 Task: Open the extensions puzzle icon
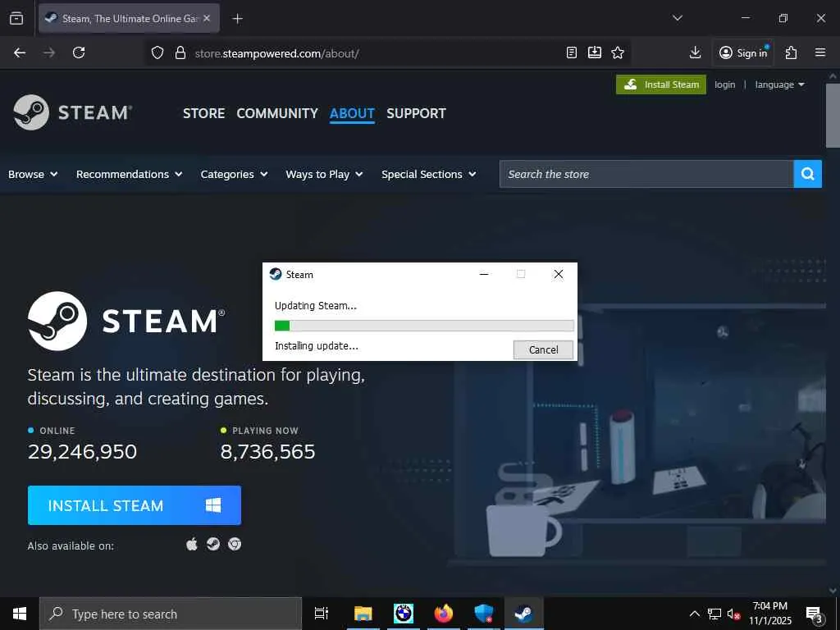click(x=792, y=52)
